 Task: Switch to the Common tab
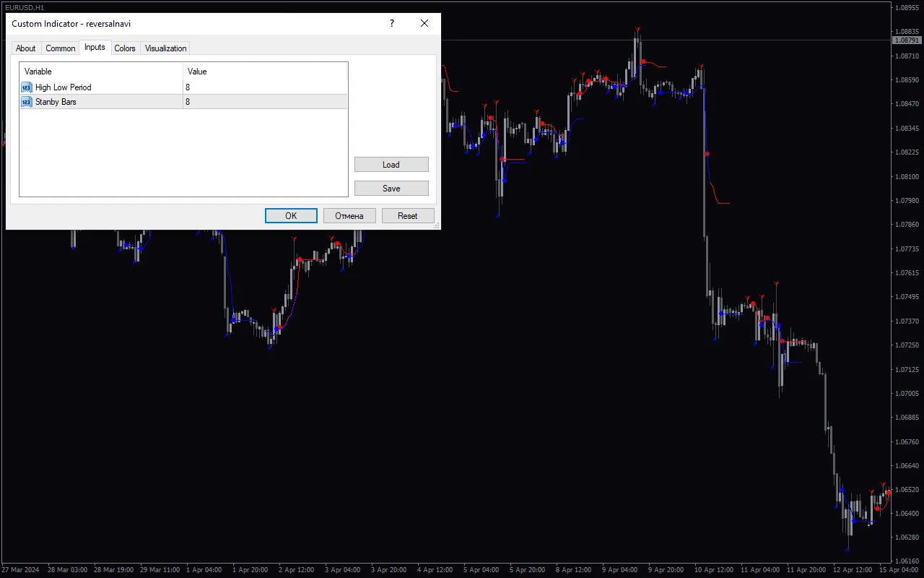60,48
